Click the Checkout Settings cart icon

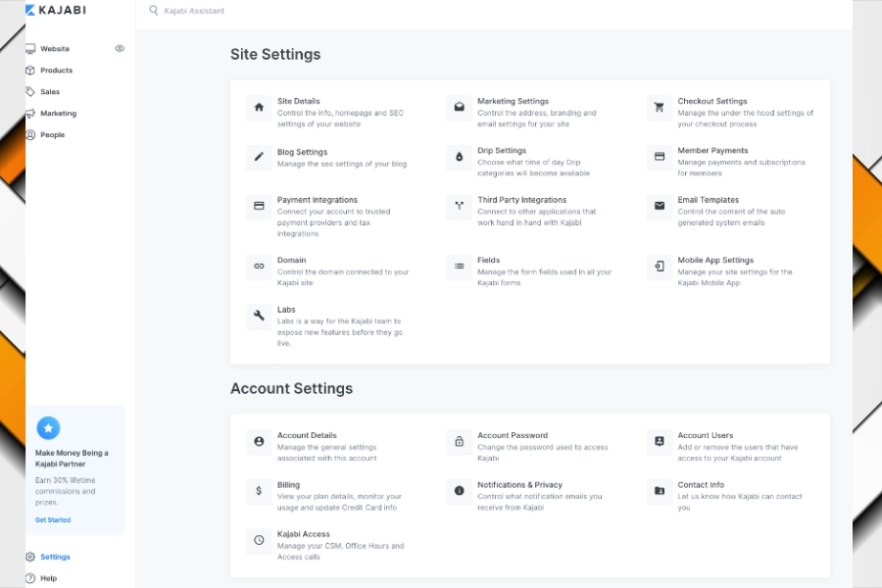pyautogui.click(x=660, y=108)
